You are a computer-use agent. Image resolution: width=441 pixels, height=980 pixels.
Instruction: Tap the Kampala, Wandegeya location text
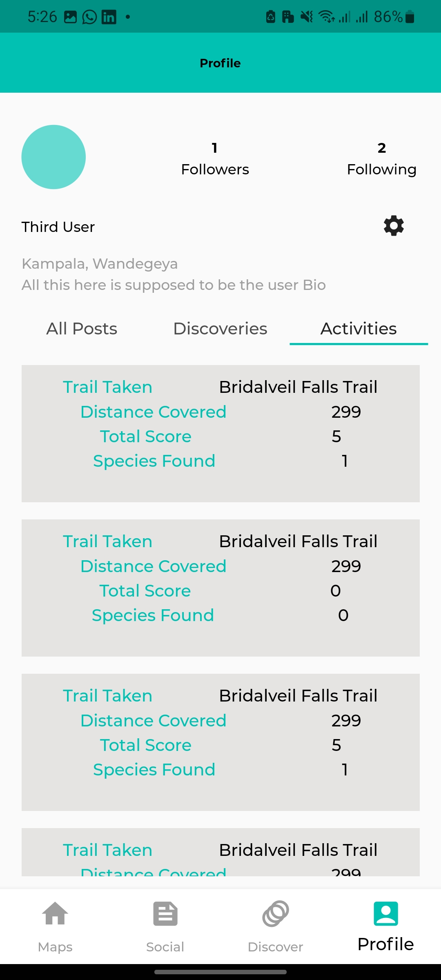pyautogui.click(x=100, y=264)
